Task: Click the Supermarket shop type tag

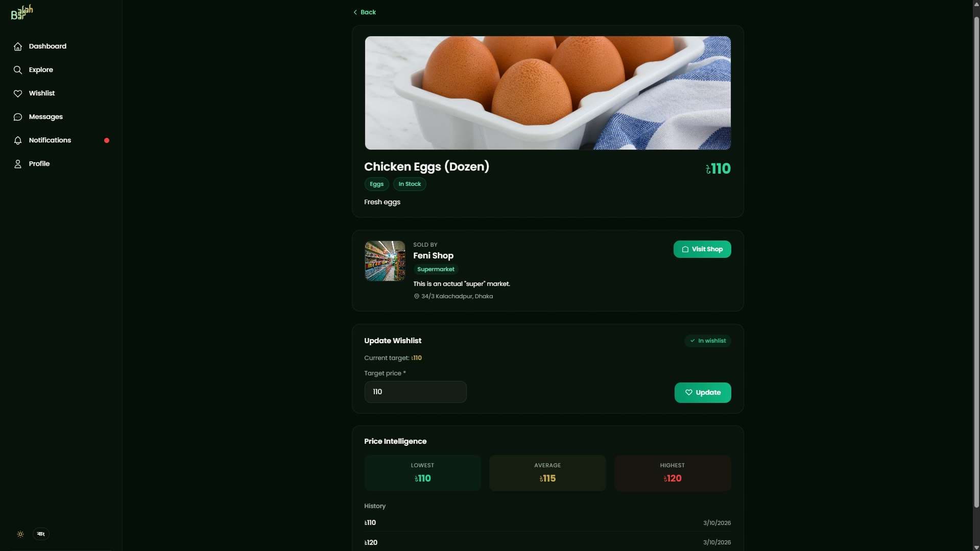Action: coord(436,269)
